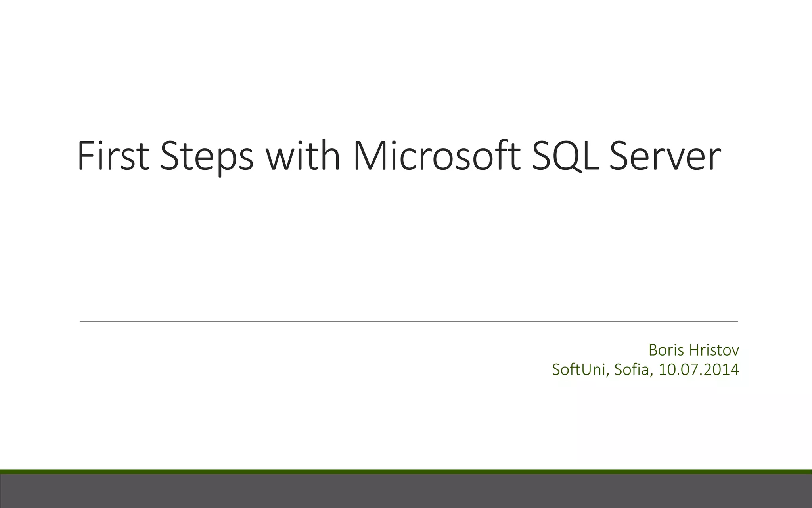Click the thin horizontal divider line
The width and height of the screenshot is (812, 508).
[x=408, y=322]
